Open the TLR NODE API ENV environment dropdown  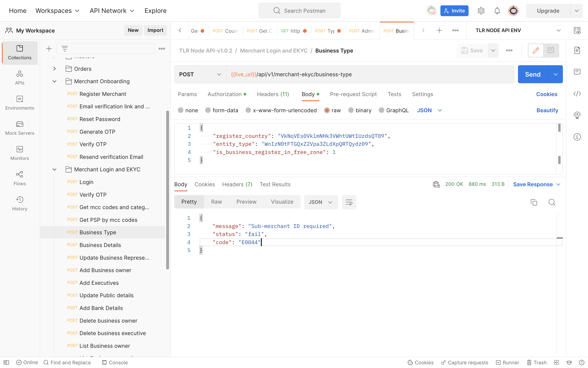518,30
